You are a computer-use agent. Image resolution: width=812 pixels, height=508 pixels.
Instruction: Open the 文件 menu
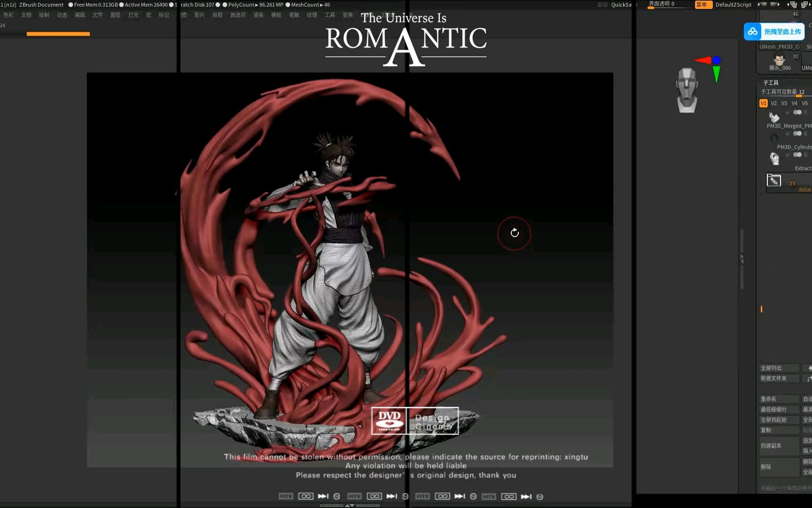pos(98,15)
